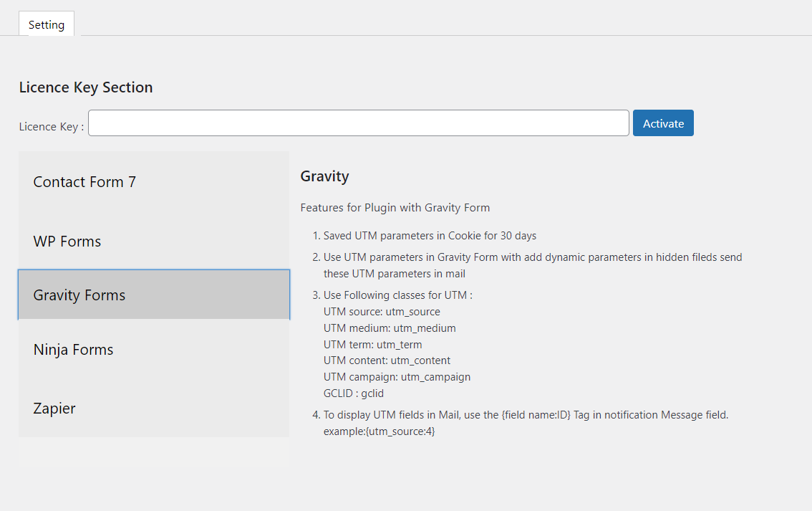Screen dimensions: 812x511
Task: Select the Gravity Forms sidebar item
Action: (x=79, y=294)
